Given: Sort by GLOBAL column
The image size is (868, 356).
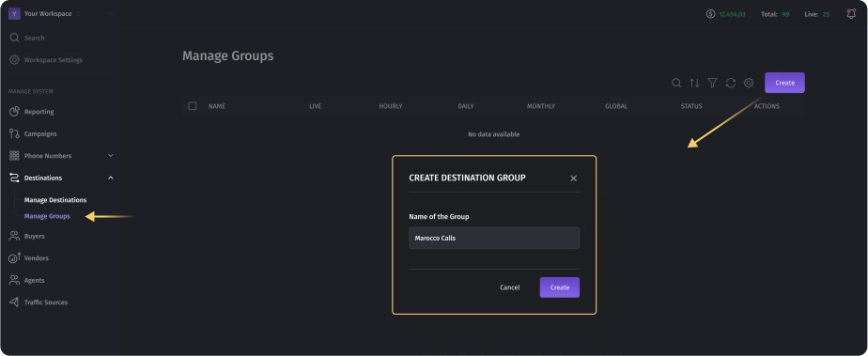Looking at the screenshot, I should 616,106.
